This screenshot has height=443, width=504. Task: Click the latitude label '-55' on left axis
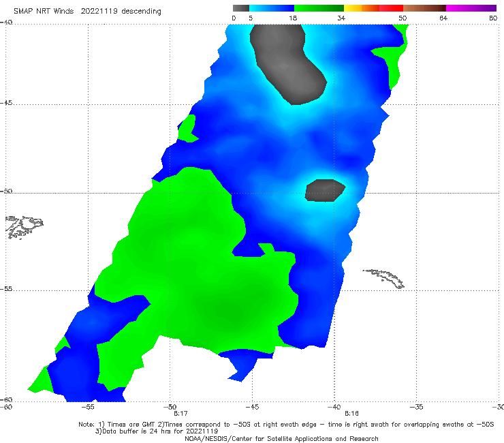coord(6,289)
